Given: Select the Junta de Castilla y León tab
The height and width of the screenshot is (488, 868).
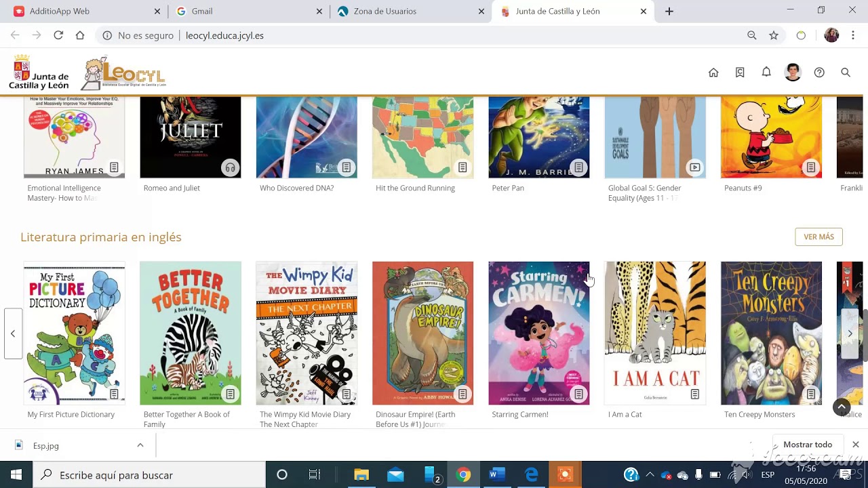Looking at the screenshot, I should click(x=573, y=12).
